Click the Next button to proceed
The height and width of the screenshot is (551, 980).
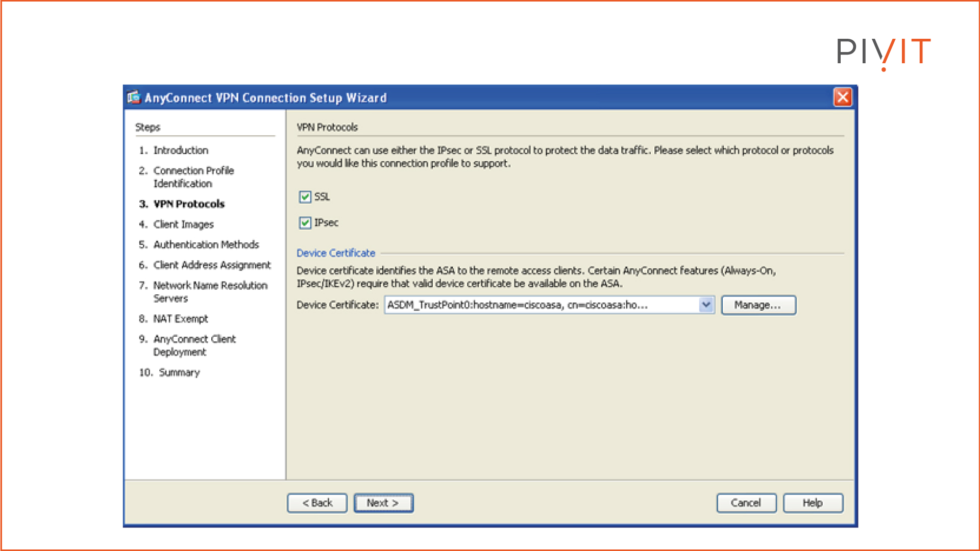pos(383,503)
